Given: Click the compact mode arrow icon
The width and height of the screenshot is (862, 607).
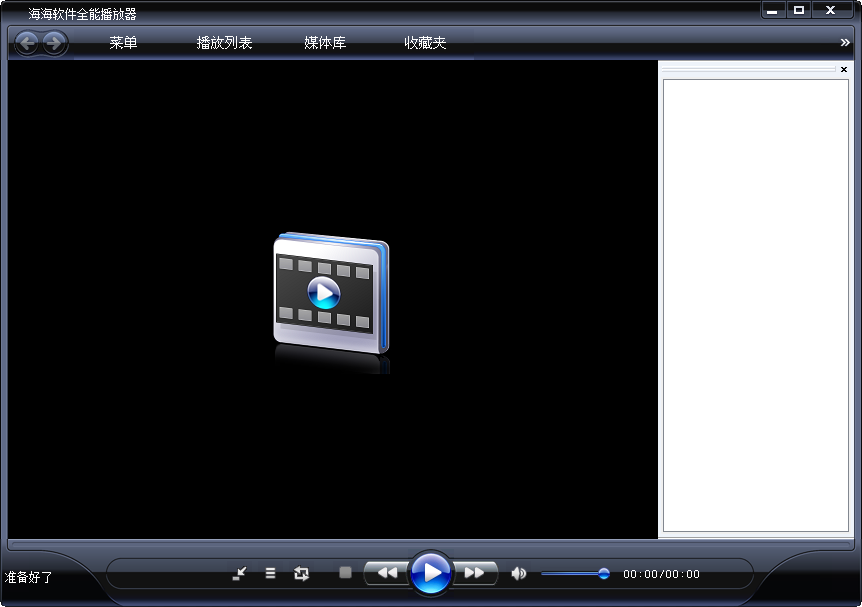Looking at the screenshot, I should [239, 573].
